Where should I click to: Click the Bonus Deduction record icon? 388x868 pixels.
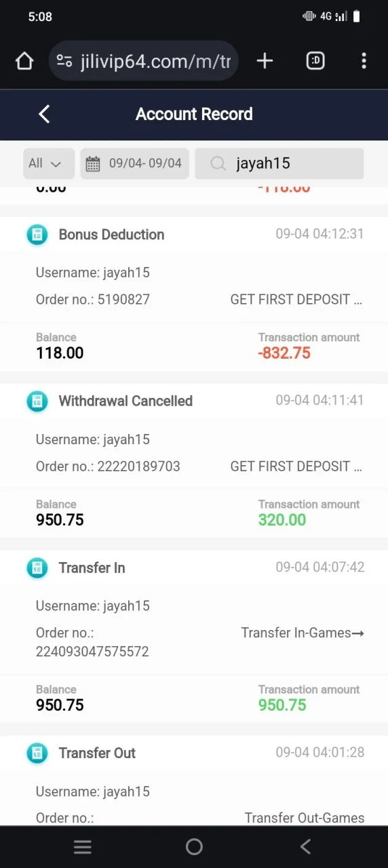tap(37, 235)
